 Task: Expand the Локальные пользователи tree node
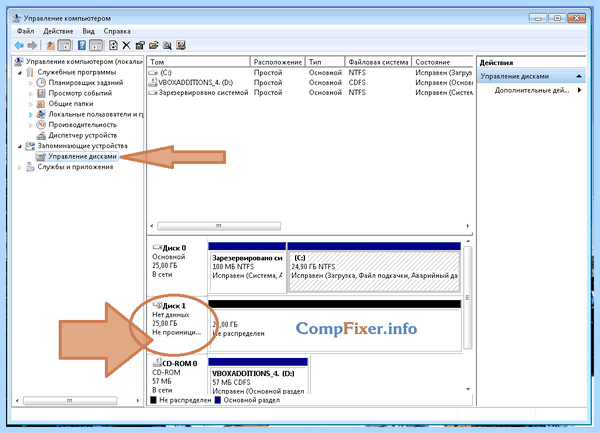click(x=31, y=114)
